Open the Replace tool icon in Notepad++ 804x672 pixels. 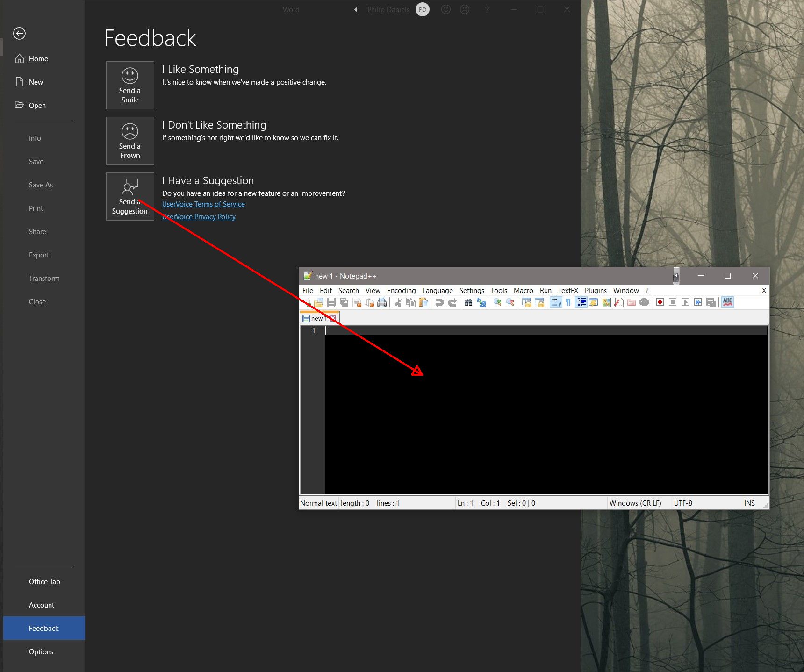(481, 302)
